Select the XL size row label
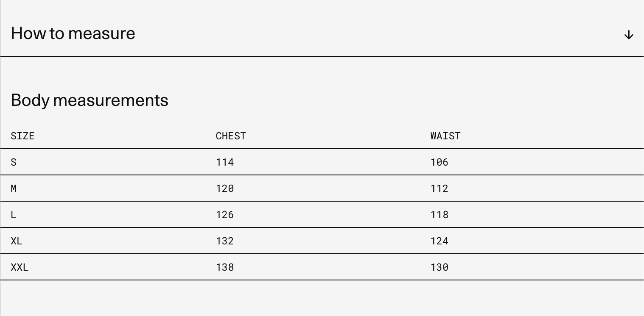The width and height of the screenshot is (644, 316). (x=17, y=241)
